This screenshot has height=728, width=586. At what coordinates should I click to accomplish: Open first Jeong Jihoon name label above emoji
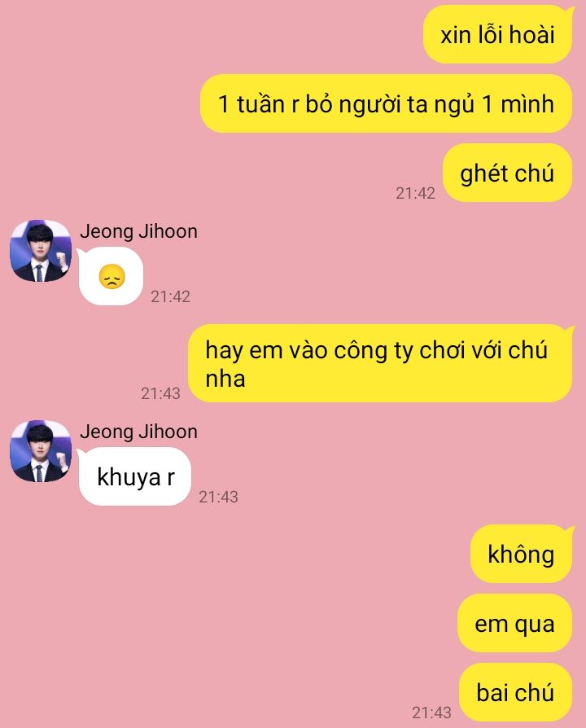pos(138,231)
